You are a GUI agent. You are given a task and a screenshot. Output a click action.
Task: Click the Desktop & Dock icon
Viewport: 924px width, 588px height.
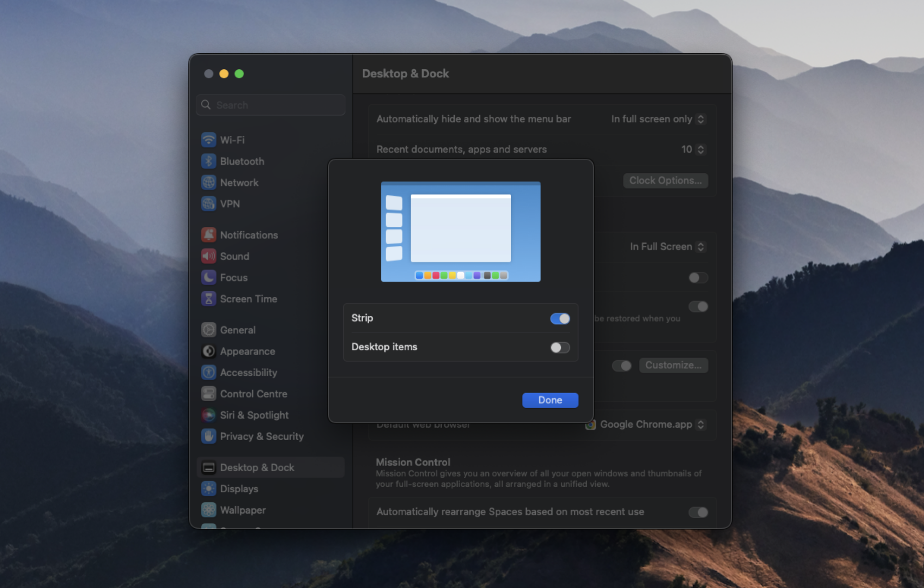(208, 467)
